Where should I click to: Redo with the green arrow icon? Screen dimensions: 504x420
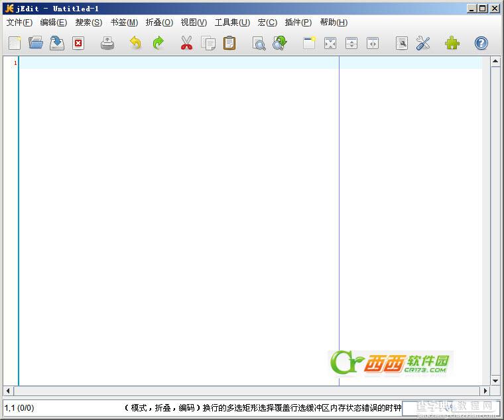click(158, 43)
